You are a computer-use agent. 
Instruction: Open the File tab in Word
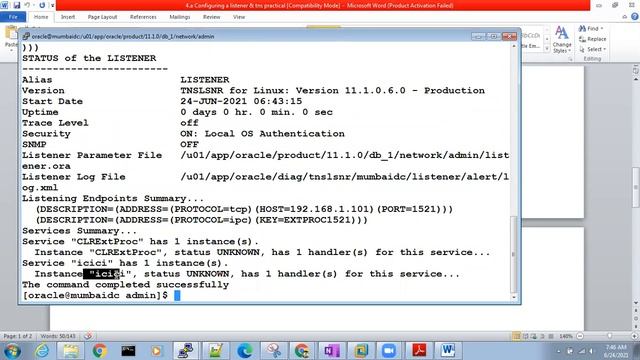point(13,17)
